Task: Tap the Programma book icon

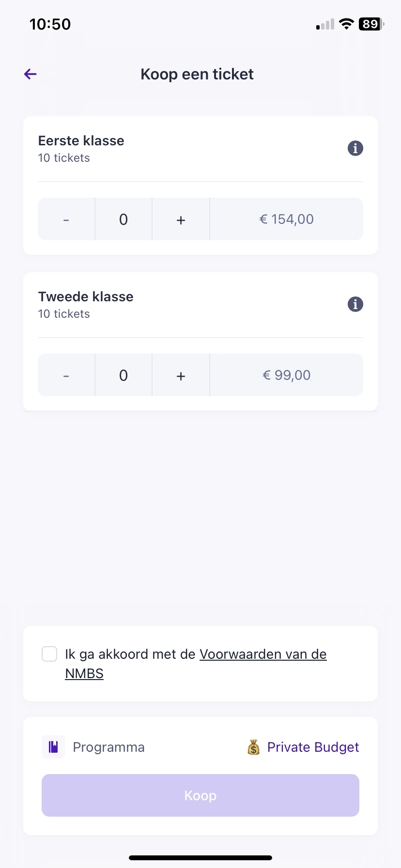Action: (x=53, y=747)
